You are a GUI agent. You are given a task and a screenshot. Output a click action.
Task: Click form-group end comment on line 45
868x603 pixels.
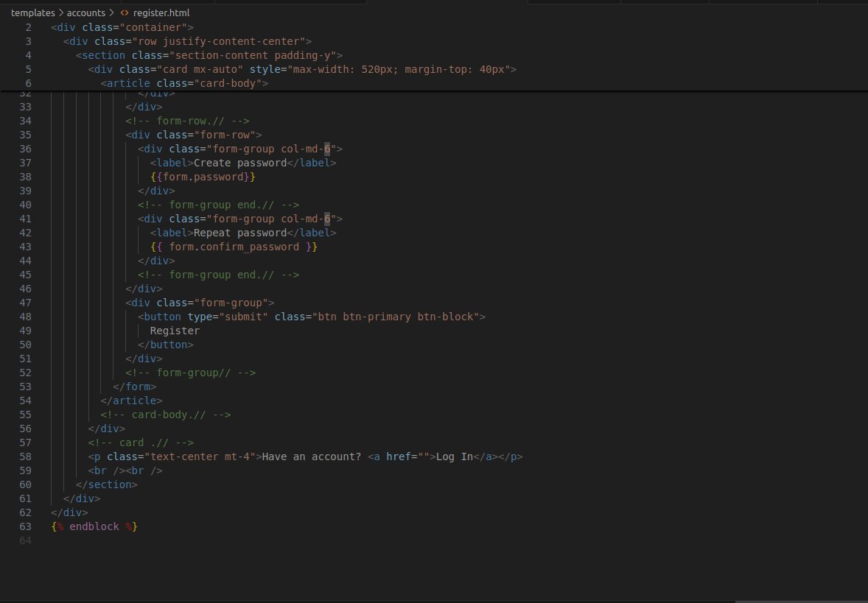[x=219, y=275]
